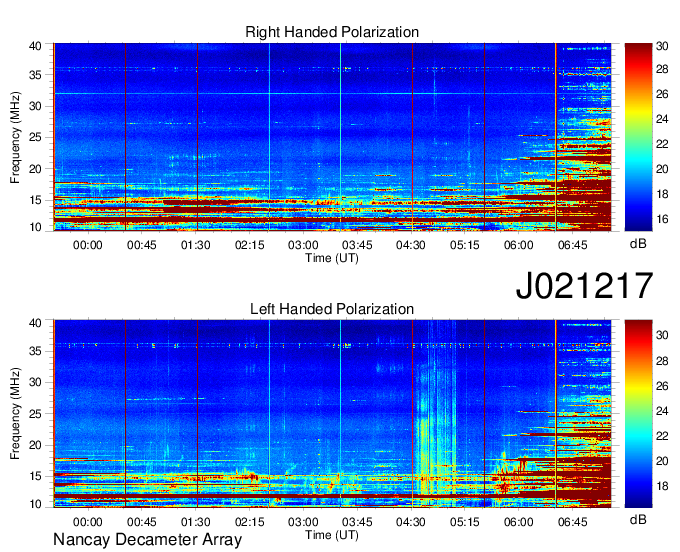The image size is (680, 552).
Task: Click the "00:45" time tick on the left-handed plot
Action: (142, 522)
